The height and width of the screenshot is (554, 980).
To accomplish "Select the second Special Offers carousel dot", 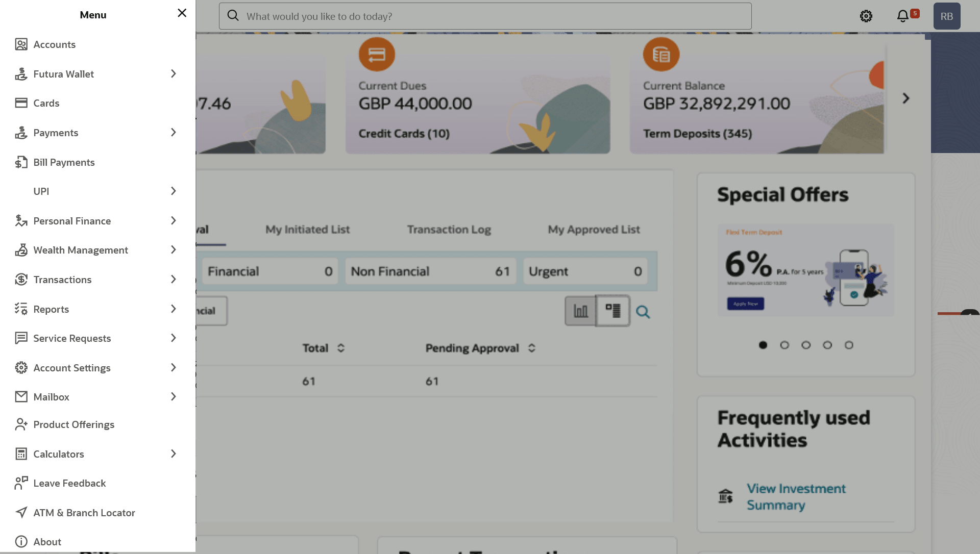I will 785,345.
